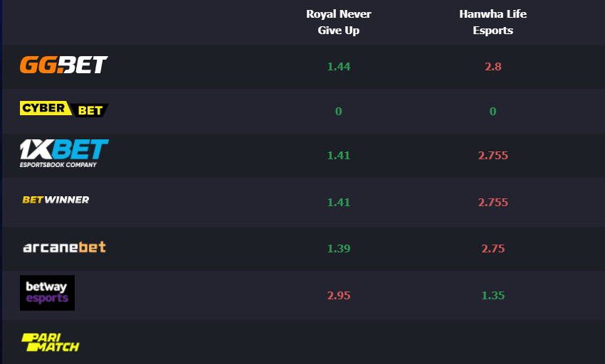Image resolution: width=605 pixels, height=364 pixels.
Task: Select GG.BET 1.44 odds for Royal Never Give Up
Action: pos(338,66)
